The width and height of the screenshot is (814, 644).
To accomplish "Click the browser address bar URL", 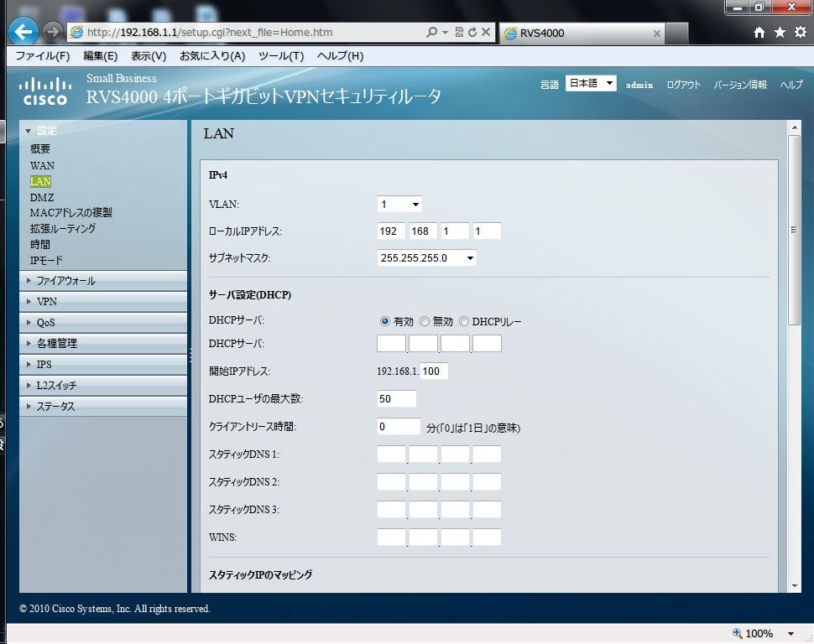I will [x=210, y=32].
